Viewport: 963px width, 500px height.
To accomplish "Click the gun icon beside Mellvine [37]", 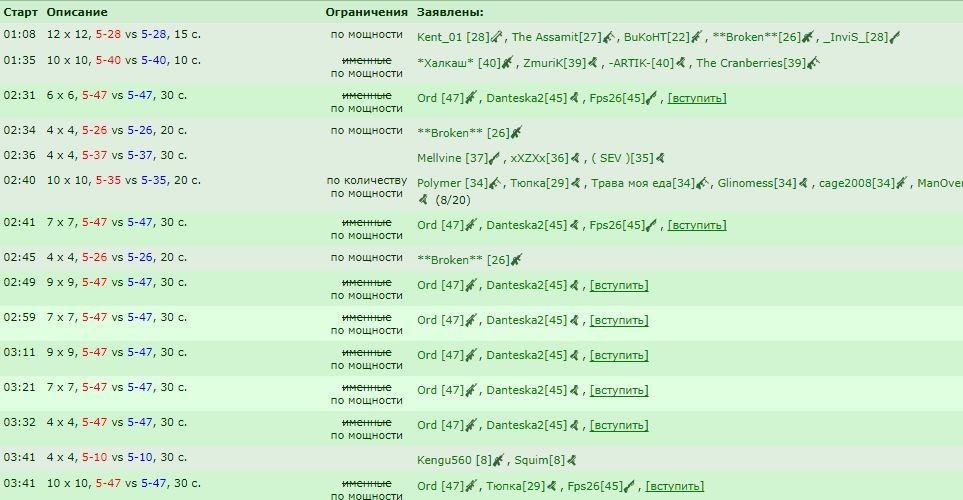I will point(495,158).
